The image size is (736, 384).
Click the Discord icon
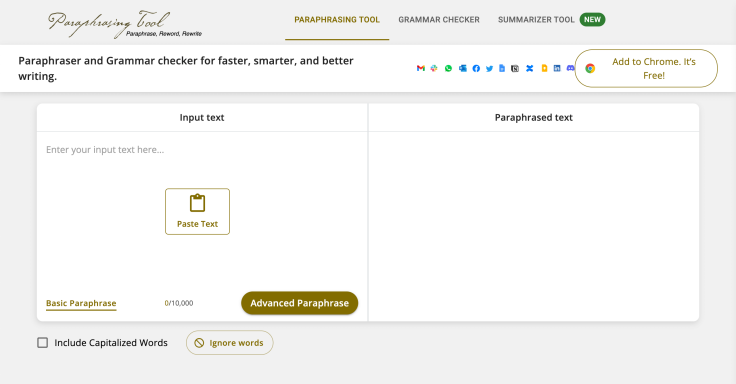point(570,69)
